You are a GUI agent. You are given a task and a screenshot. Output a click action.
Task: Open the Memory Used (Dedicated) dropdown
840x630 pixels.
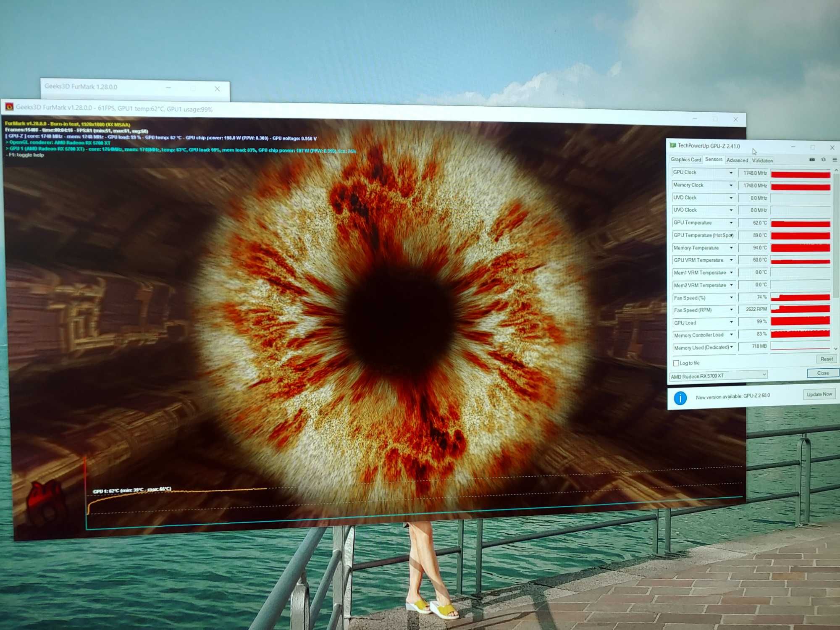tap(731, 347)
